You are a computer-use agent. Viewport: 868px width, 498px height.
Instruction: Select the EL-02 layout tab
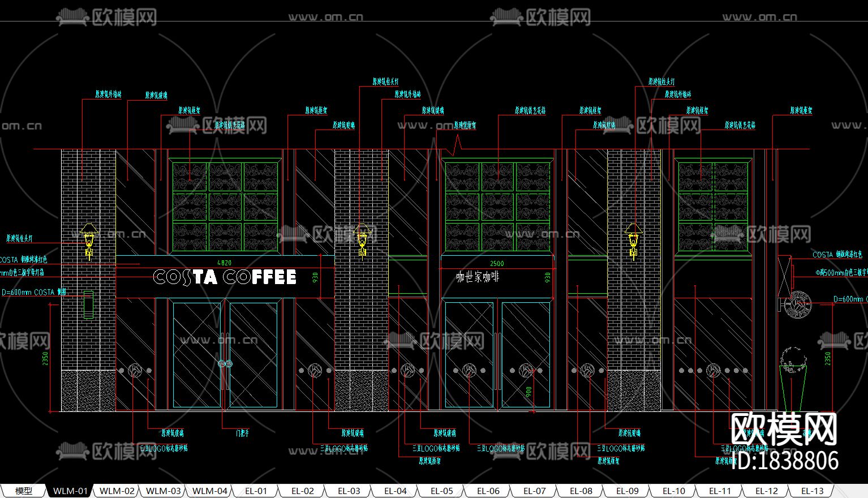pyautogui.click(x=303, y=491)
